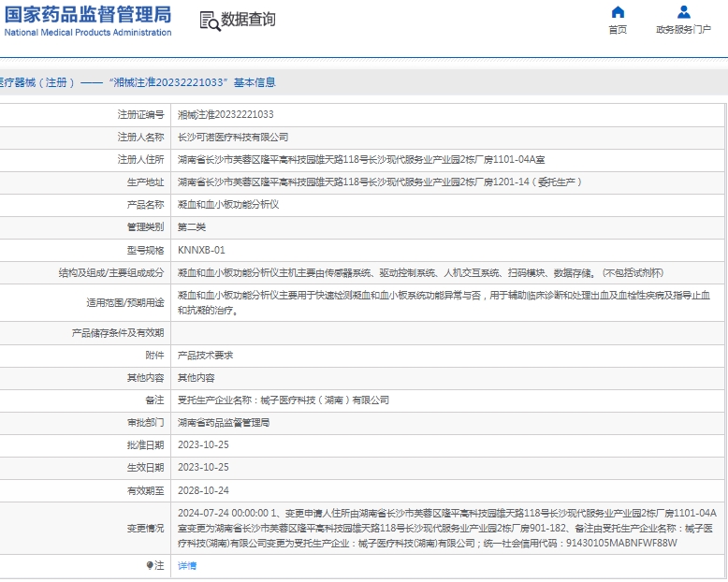Click the 数据查询 search document icon
This screenshot has width=728, height=582.
pos(210,22)
